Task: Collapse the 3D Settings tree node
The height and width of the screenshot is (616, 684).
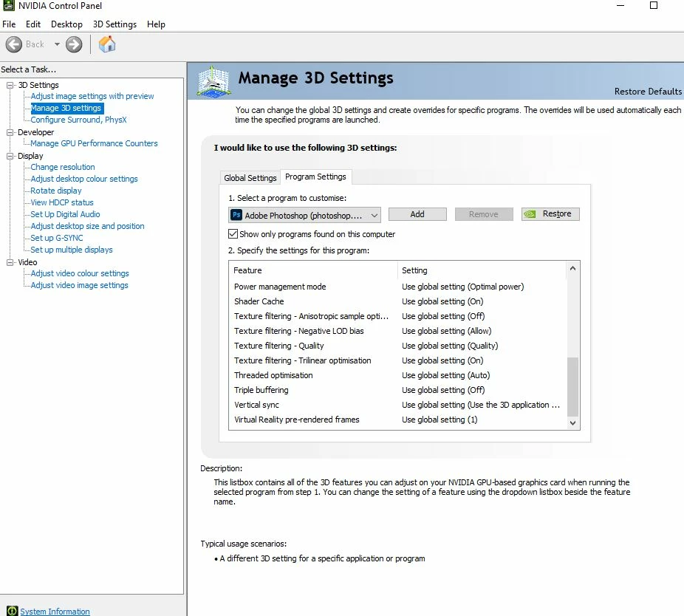Action: [x=10, y=85]
